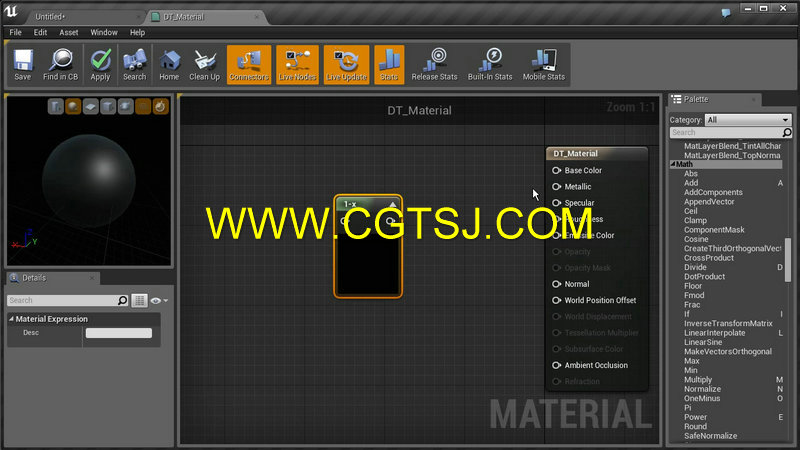The height and width of the screenshot is (450, 800).
Task: Select Clamp in the Palette list
Action: point(695,220)
